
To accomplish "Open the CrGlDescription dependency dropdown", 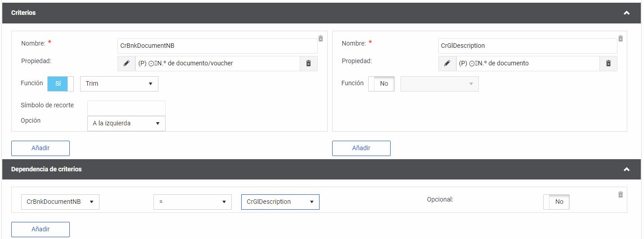I will 280,202.
